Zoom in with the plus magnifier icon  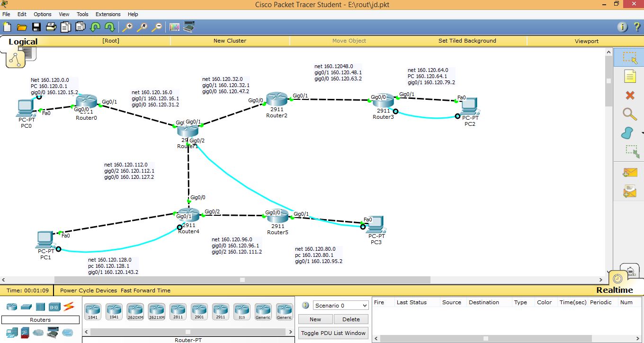(x=127, y=27)
